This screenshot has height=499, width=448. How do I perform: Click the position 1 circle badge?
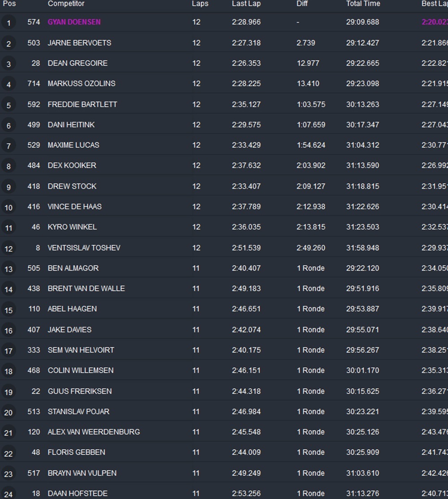pyautogui.click(x=9, y=22)
